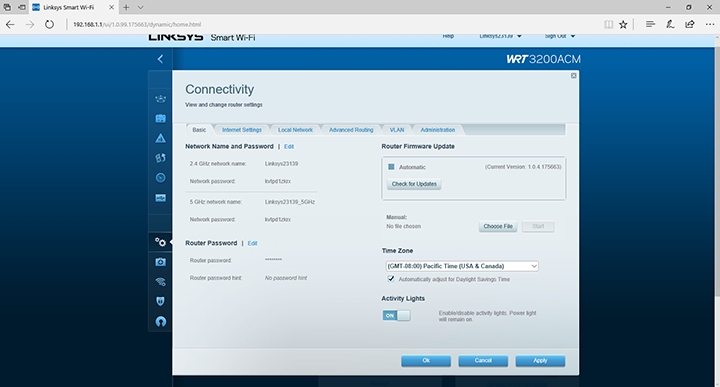Click the Cancel button
Screen dimensions: 720x387
483,361
